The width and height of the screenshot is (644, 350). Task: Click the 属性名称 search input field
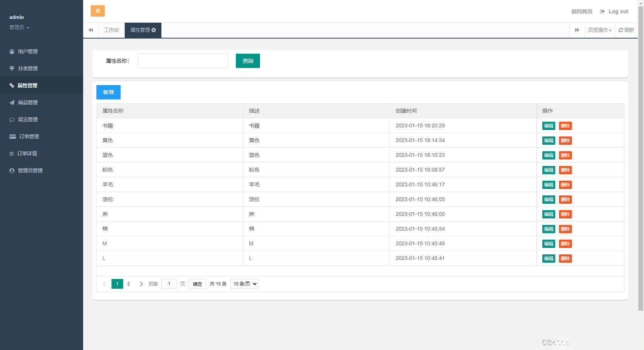[x=183, y=61]
